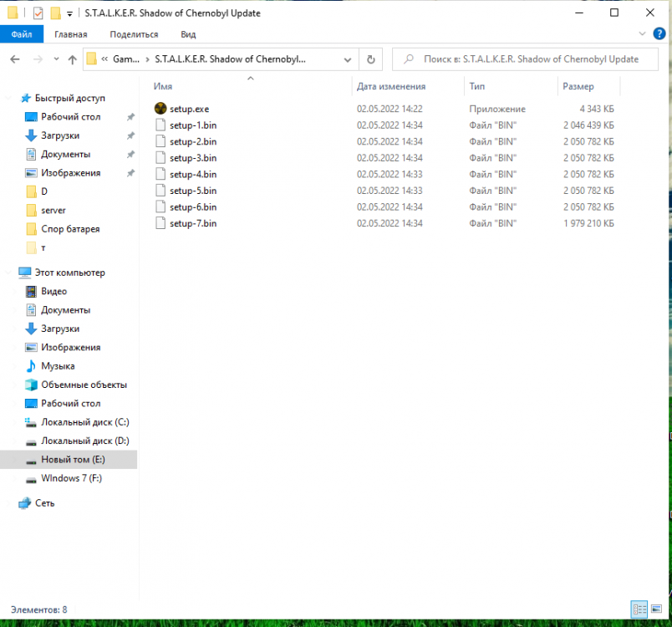Go back with the left arrow
The image size is (672, 627).
(x=15, y=59)
